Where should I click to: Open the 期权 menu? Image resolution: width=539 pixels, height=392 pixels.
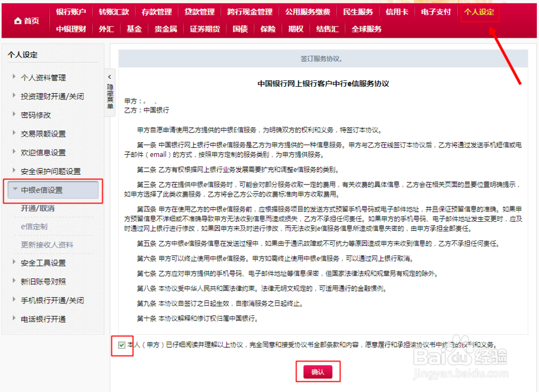[295, 29]
